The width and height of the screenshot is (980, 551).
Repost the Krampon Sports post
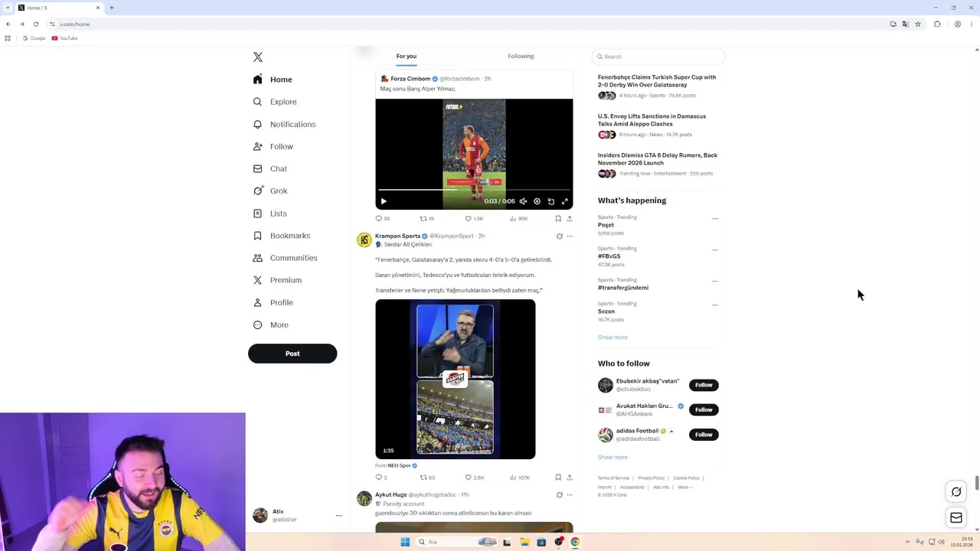tap(427, 478)
